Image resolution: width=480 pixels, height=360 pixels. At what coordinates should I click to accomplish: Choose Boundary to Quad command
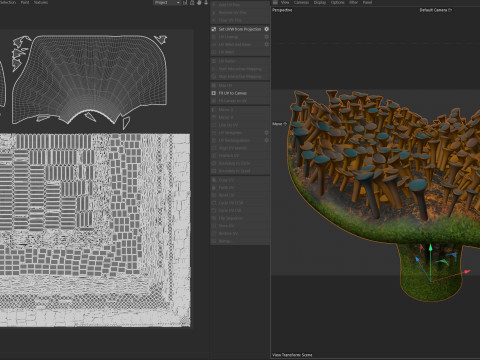[x=240, y=171]
